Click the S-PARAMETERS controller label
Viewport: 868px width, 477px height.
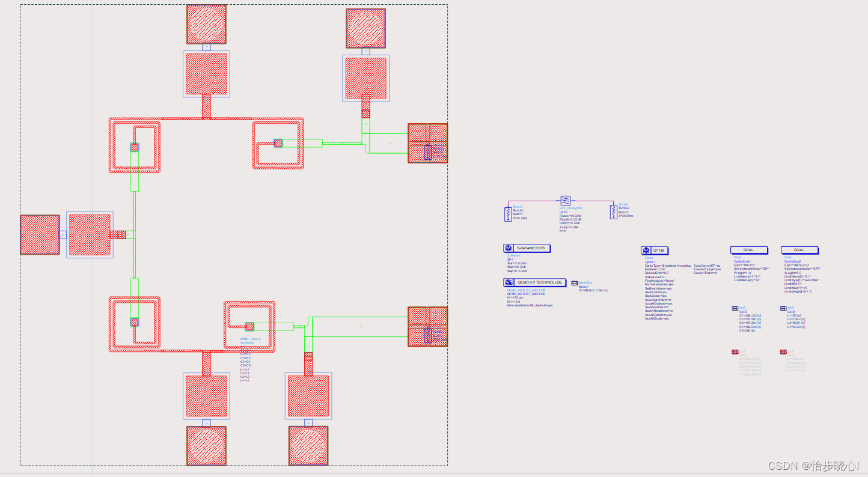[x=531, y=248]
